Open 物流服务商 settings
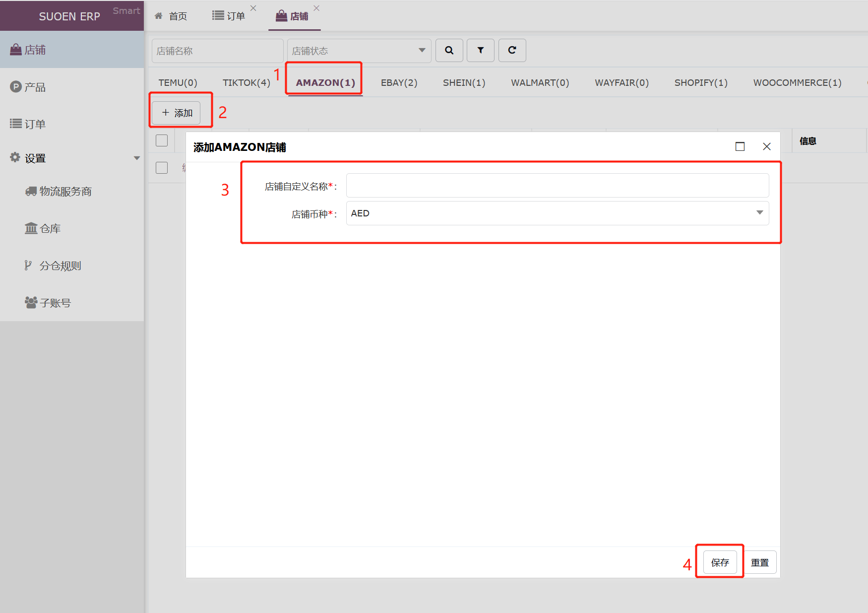 coord(72,191)
